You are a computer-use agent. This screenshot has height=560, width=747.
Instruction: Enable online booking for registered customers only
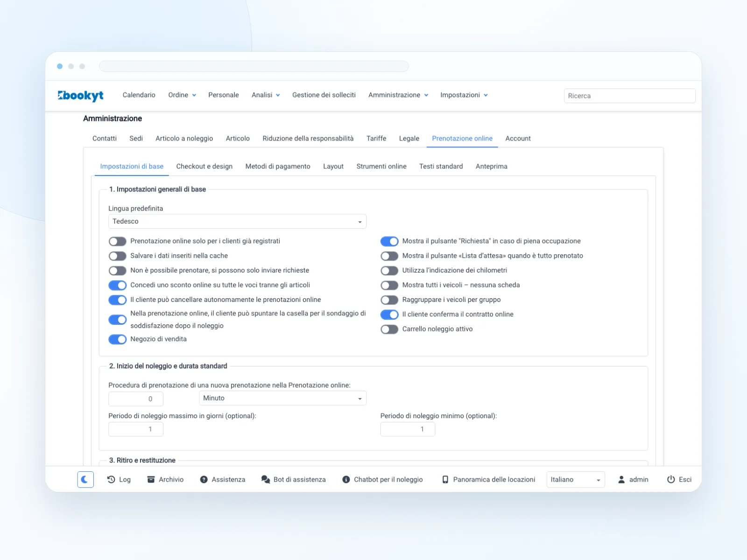coord(118,241)
